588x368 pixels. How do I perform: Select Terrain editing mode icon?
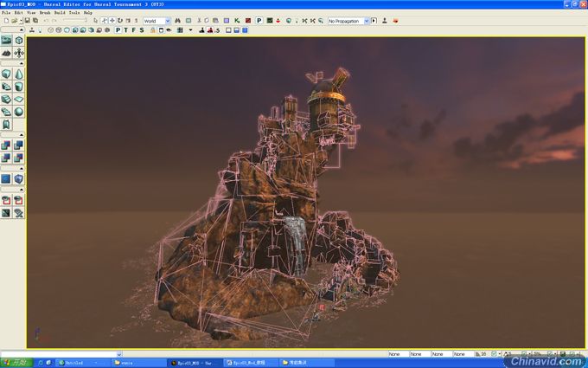click(x=6, y=53)
